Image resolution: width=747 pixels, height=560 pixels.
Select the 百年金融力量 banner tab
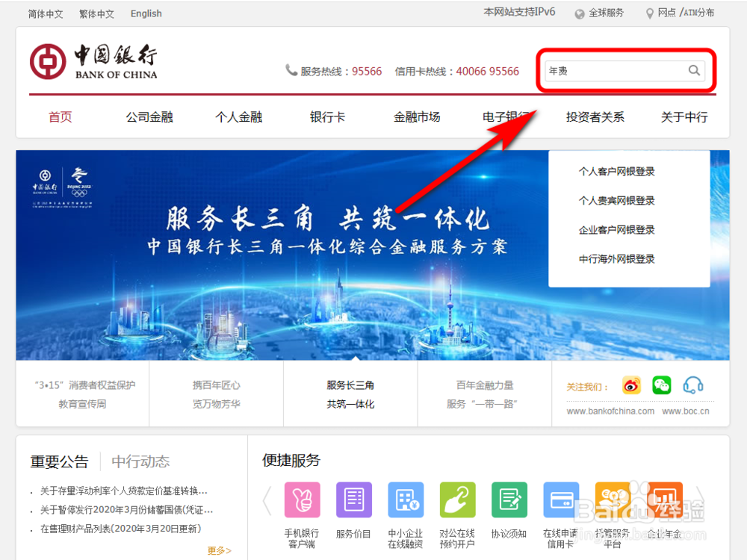coord(485,394)
